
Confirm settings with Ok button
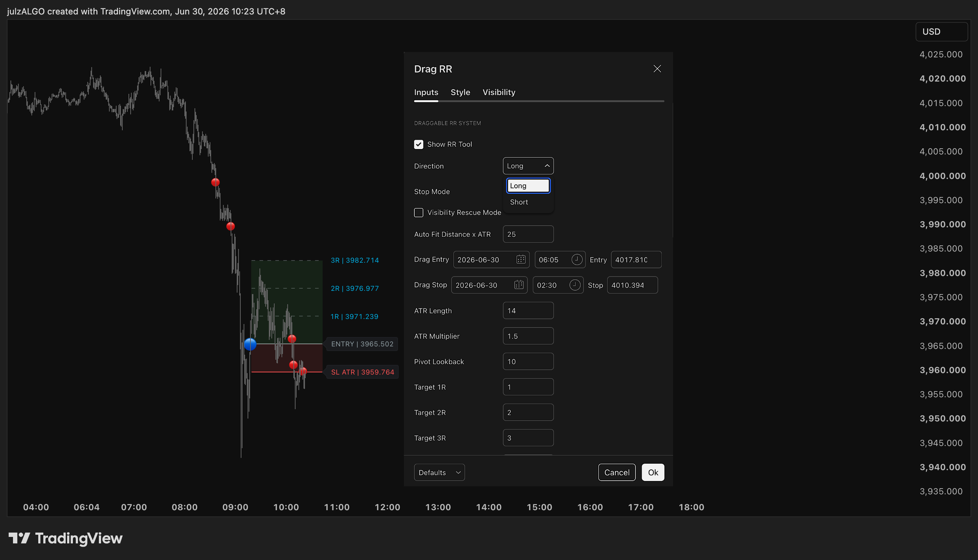click(x=652, y=472)
